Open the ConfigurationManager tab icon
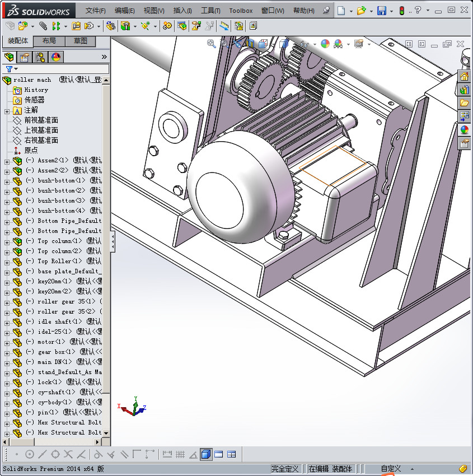Viewport: 473px width, 476px height. [x=40, y=57]
